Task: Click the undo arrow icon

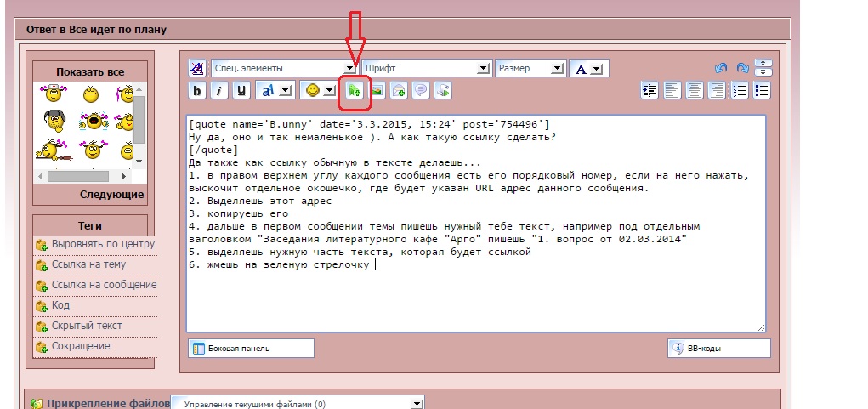Action: tap(722, 69)
